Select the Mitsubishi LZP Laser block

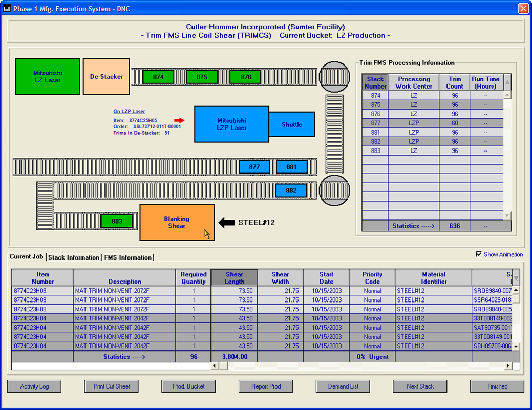pyautogui.click(x=232, y=124)
